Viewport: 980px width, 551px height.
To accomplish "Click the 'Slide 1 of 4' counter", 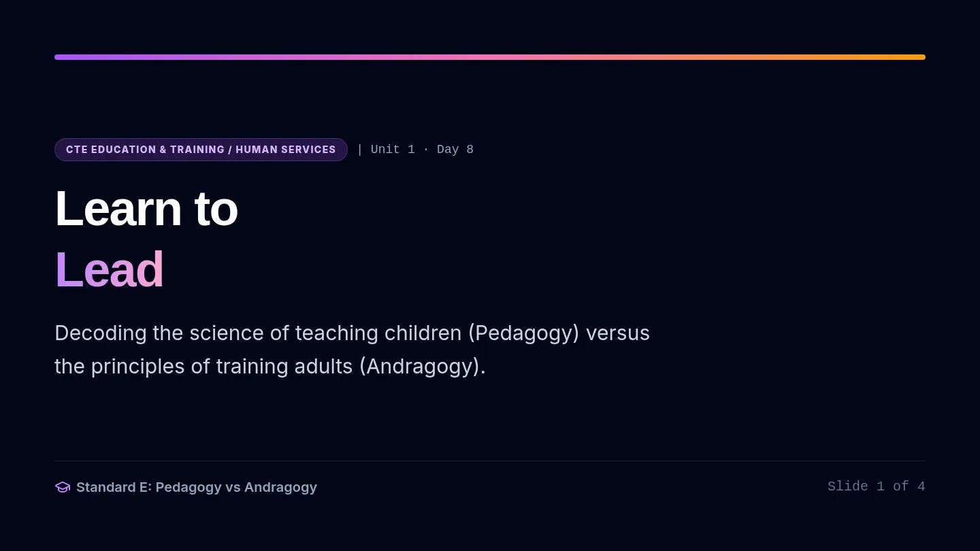I will click(x=877, y=486).
